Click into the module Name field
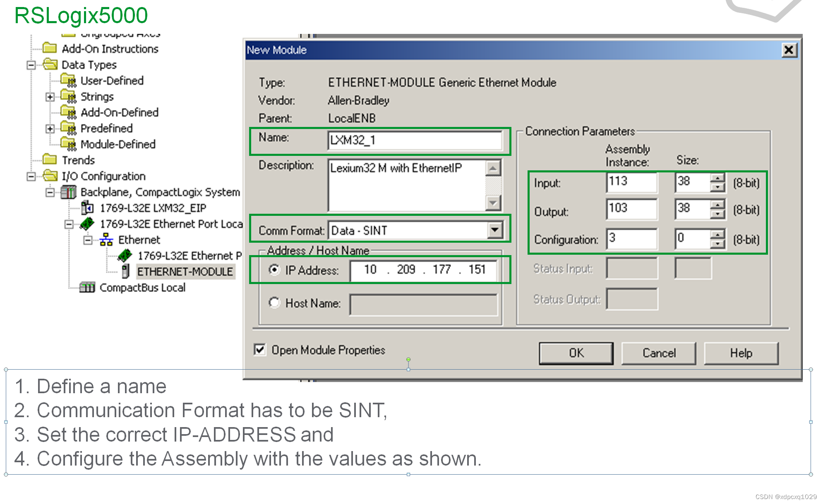Screen dimensions: 823x504 414,141
